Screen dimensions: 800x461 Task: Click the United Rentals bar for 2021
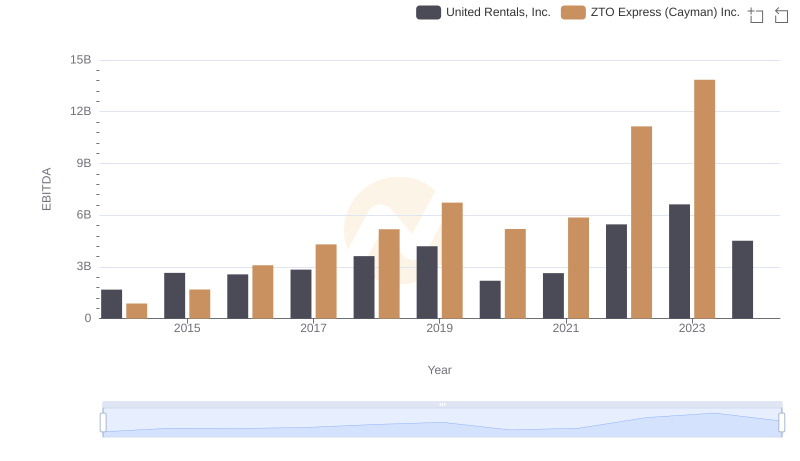tap(553, 296)
